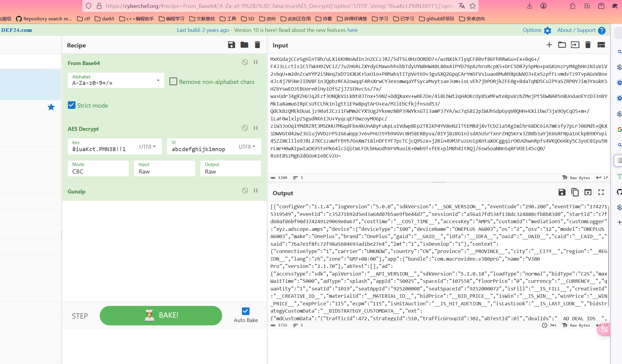This screenshot has width=622, height=364.
Task: Enable Remove non-alphabet chars checkbox
Action: coord(173,81)
